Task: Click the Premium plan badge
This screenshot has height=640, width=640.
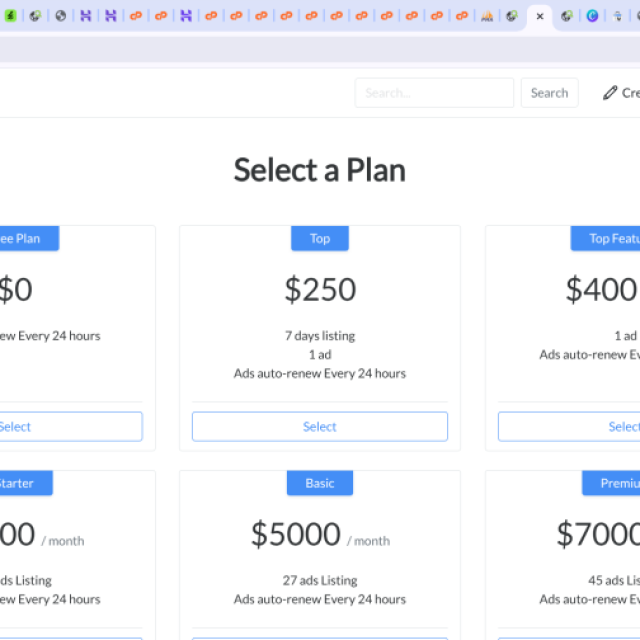Action: [611, 483]
